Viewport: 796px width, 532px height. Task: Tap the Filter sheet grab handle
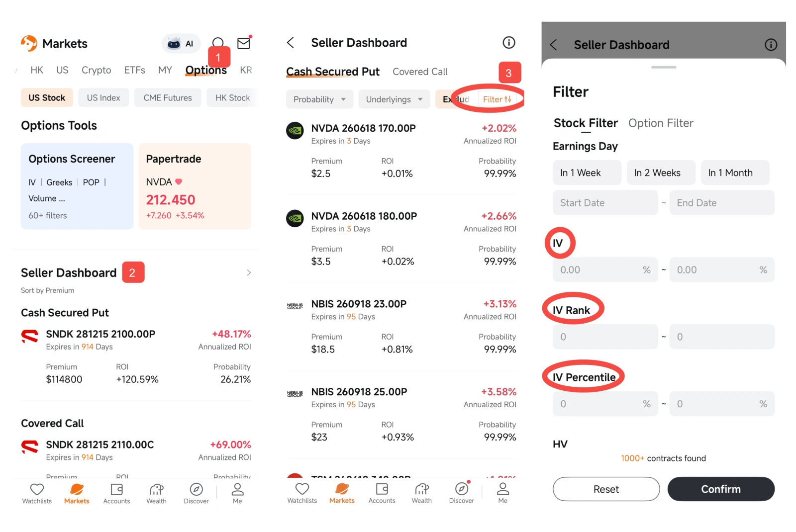pyautogui.click(x=664, y=67)
